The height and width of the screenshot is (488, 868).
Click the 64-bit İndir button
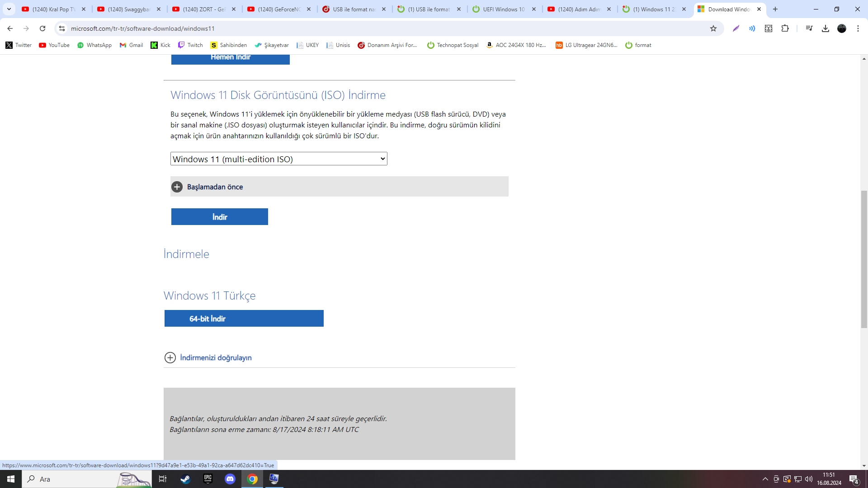click(244, 319)
